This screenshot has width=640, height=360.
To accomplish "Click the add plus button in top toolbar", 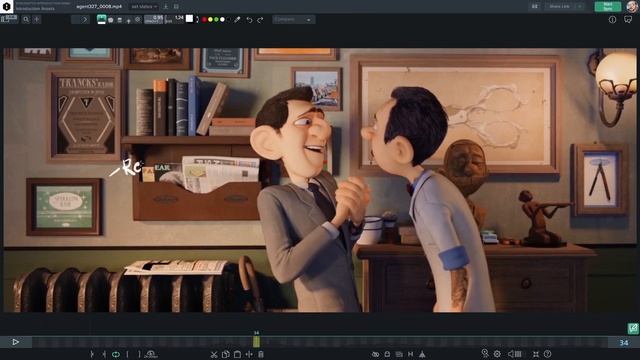I will pyautogui.click(x=37, y=19).
